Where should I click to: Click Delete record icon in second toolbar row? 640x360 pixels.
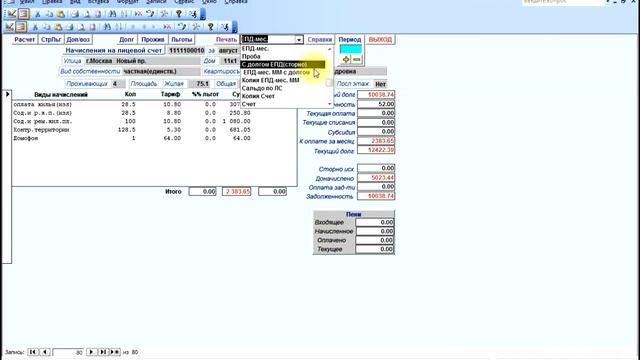coord(167,27)
